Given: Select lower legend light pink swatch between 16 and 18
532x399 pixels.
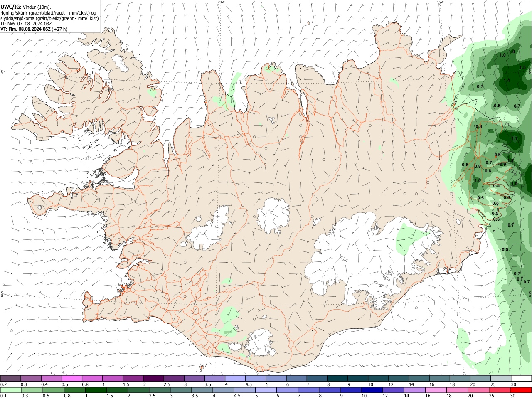Looking at the screenshot, I should click(435, 390).
